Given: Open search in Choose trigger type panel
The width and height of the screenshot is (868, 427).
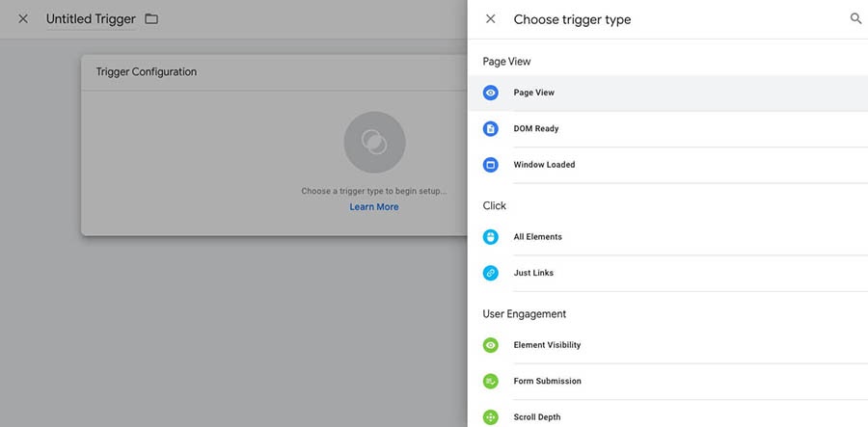Looking at the screenshot, I should click(x=855, y=19).
